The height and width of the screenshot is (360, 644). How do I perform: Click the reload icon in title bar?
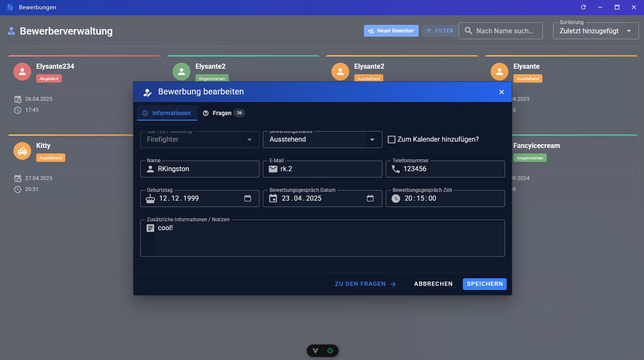pyautogui.click(x=583, y=7)
